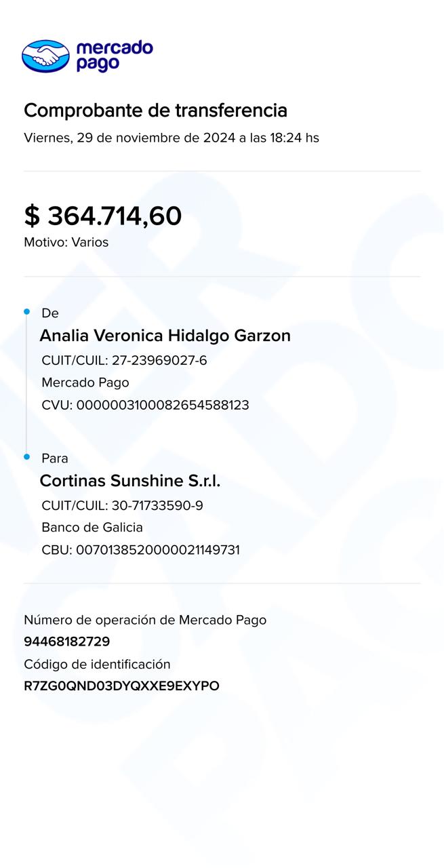Image resolution: width=444 pixels, height=868 pixels.
Task: Click the "Motivo: Varios" line
Action: click(x=66, y=242)
